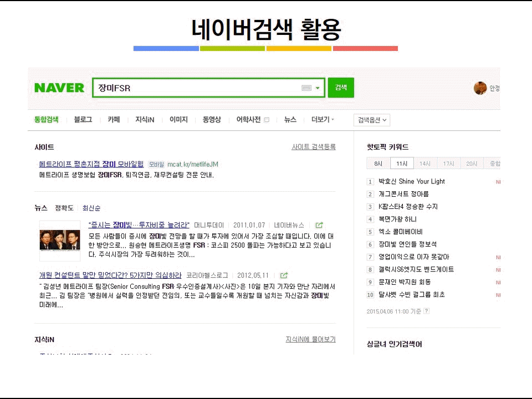
Task: Click keyword 복면가왕 하니
Action: 397,219
